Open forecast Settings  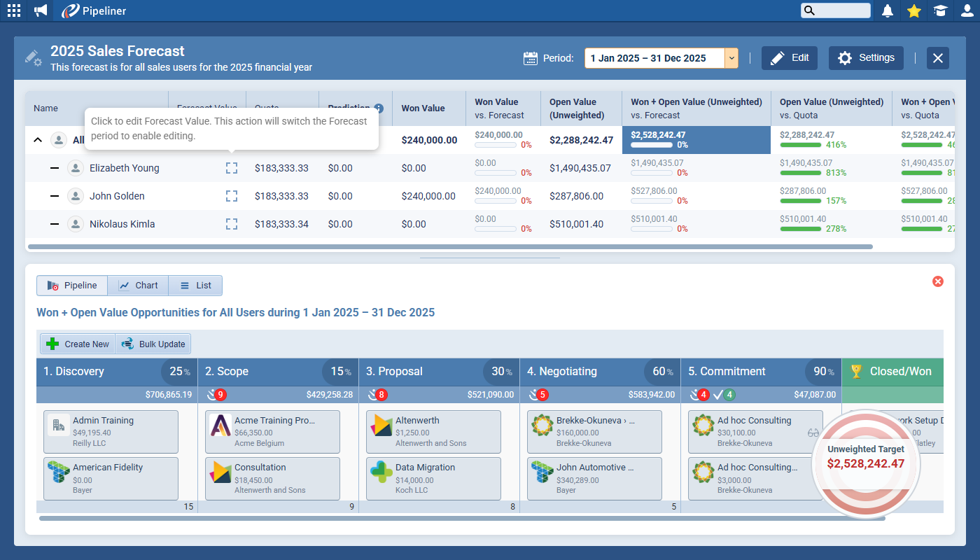click(x=866, y=58)
